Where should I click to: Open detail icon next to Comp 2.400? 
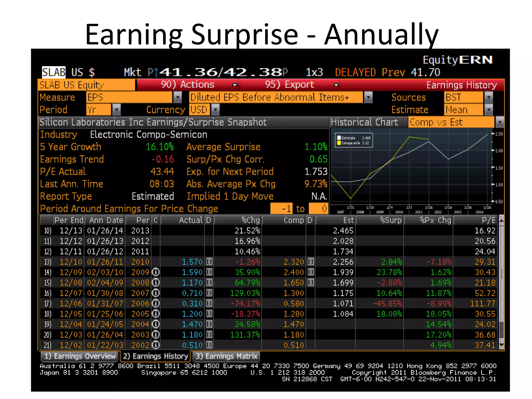311,272
